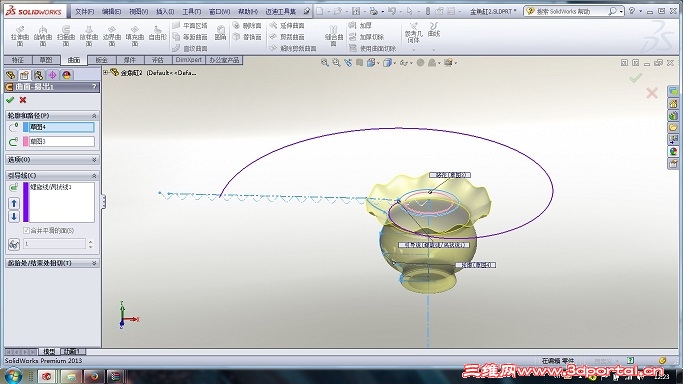The image size is (683, 384).
Task: Toggle the Merge smooth faces (合并平滑的面) checkbox
Action: (26, 230)
